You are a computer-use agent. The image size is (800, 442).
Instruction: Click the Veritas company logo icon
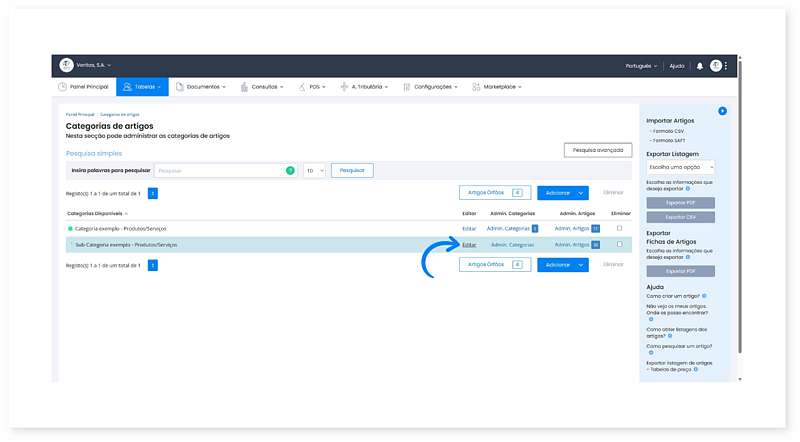[67, 65]
